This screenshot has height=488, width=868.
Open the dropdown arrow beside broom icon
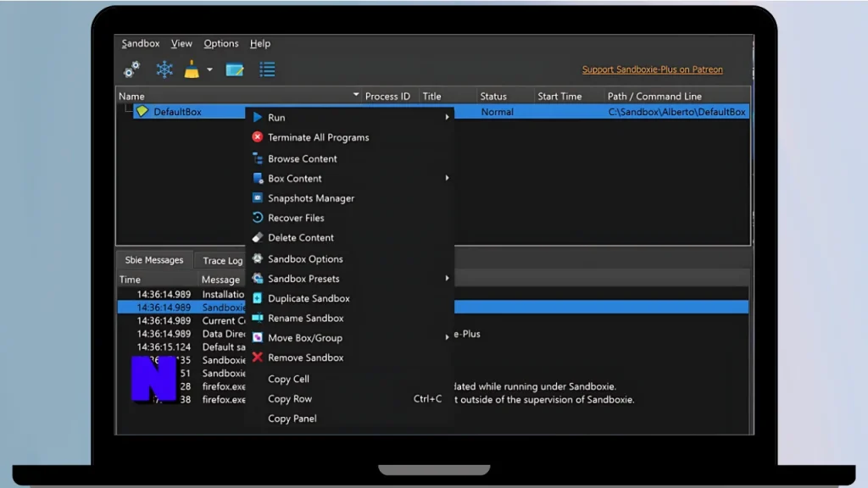tap(209, 69)
